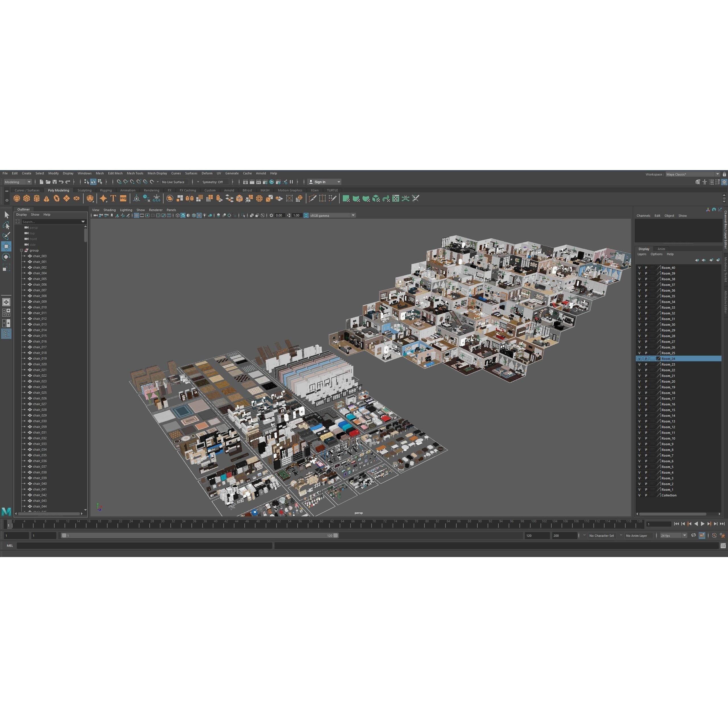Viewport: 728px width, 728px height.
Task: Click the SVG creation icon on the shelf
Action: [x=123, y=199]
